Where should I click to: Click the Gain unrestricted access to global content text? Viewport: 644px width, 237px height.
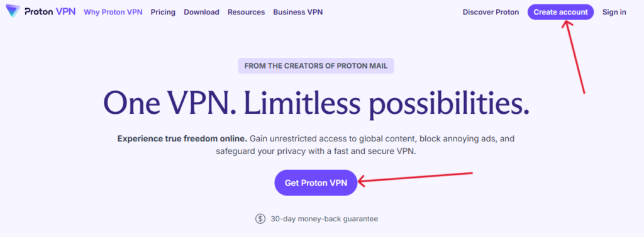click(328, 138)
